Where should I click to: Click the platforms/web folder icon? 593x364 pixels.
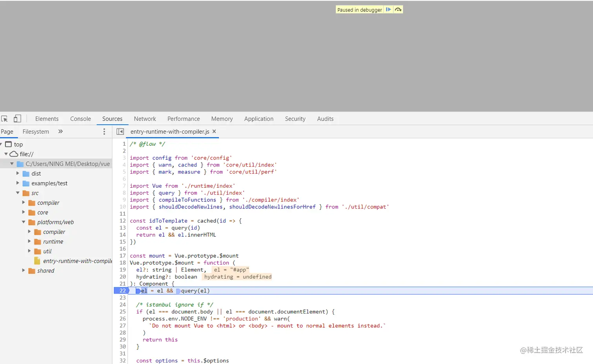[x=32, y=222]
